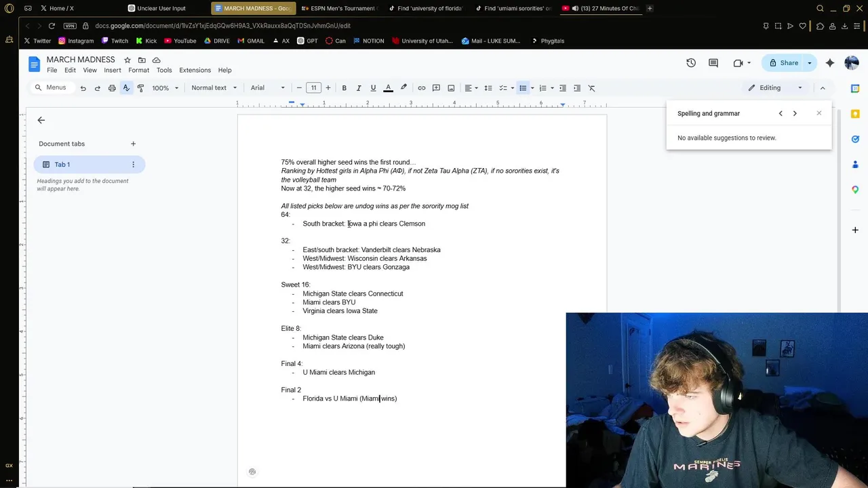Insert image using toolbar icon
The image size is (868, 488).
pos(451,88)
